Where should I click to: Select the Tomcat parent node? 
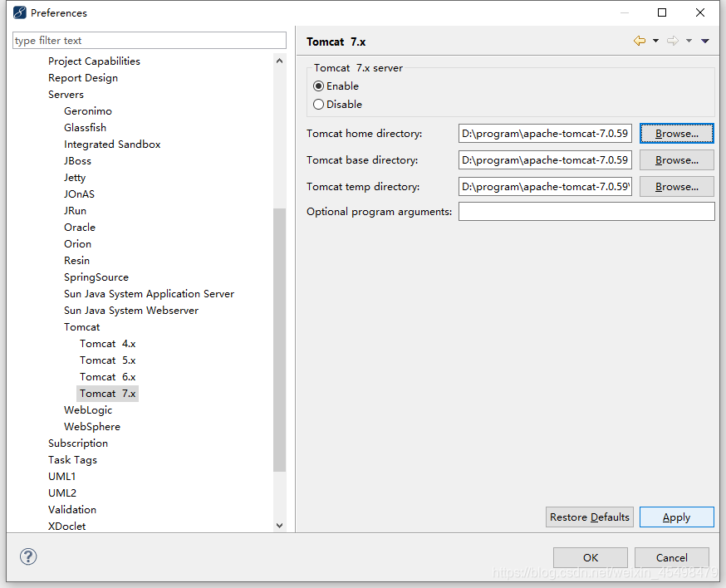pyautogui.click(x=82, y=327)
